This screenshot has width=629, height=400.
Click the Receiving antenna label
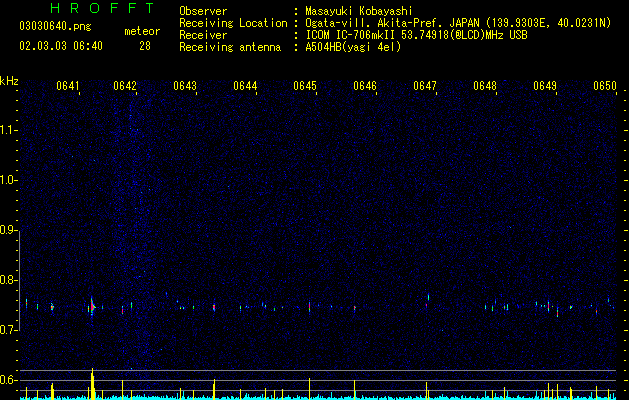tap(230, 47)
